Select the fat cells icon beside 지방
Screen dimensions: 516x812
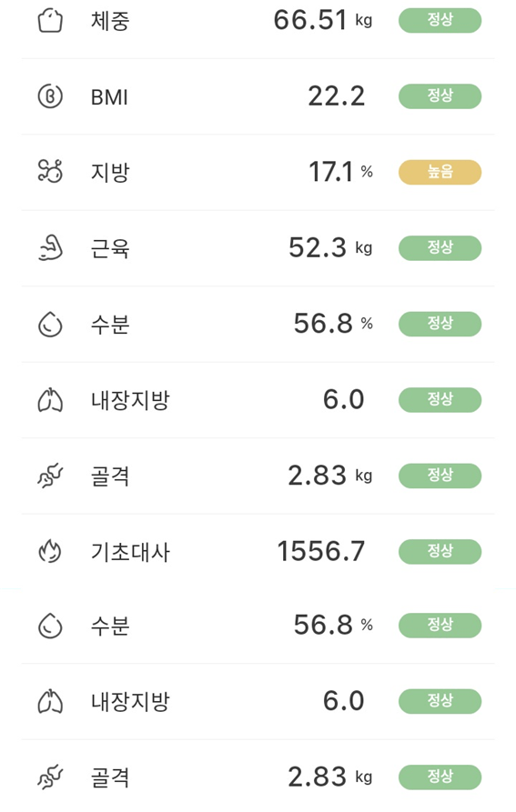50,172
